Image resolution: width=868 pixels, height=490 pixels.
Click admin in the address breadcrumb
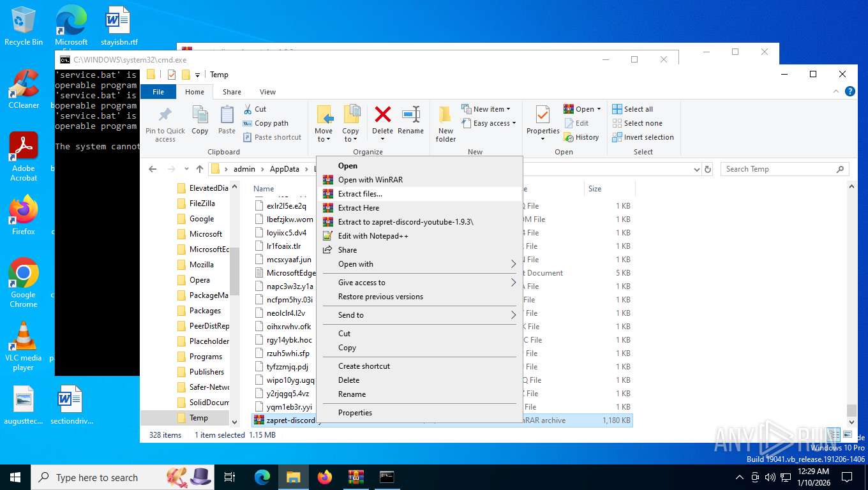(x=244, y=169)
